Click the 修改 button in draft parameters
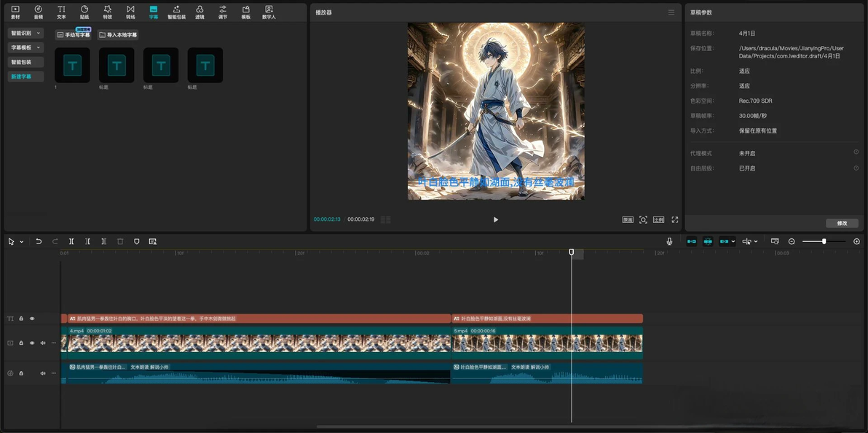 842,224
